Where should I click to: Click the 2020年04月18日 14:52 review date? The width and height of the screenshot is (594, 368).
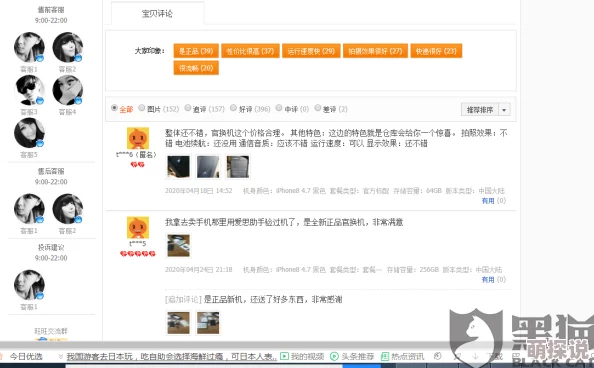pyautogui.click(x=199, y=191)
